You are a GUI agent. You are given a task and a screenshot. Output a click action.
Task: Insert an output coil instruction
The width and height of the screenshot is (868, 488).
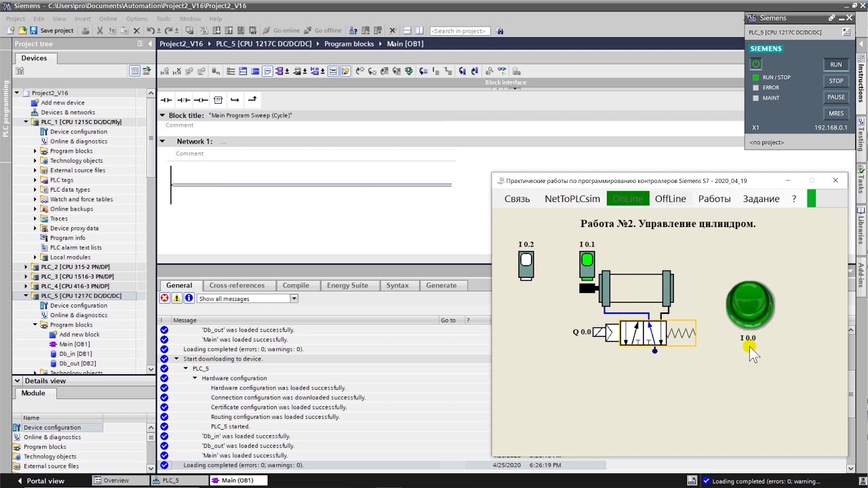(x=201, y=100)
